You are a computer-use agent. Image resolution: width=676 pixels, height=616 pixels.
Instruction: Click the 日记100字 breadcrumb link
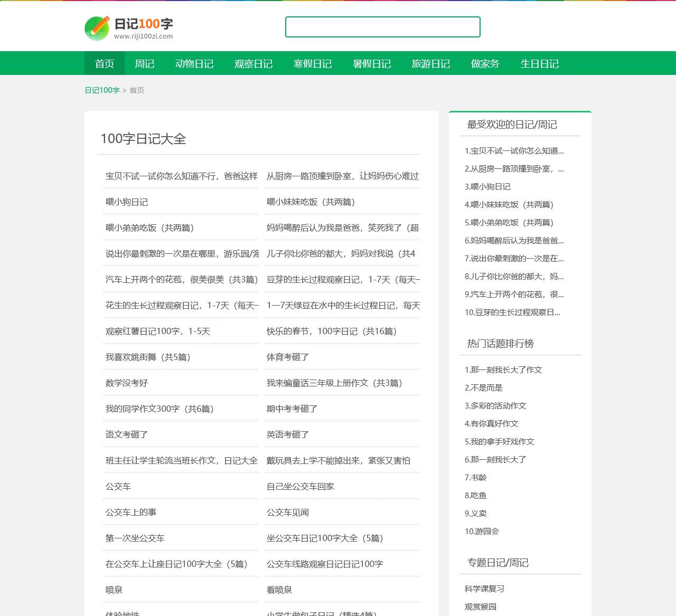102,90
